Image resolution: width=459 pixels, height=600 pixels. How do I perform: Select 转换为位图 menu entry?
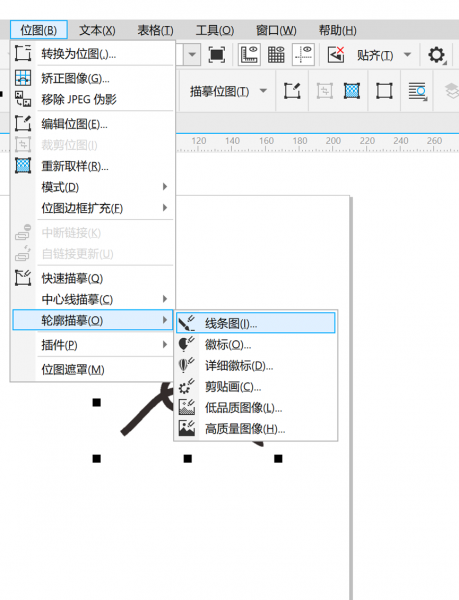93,54
